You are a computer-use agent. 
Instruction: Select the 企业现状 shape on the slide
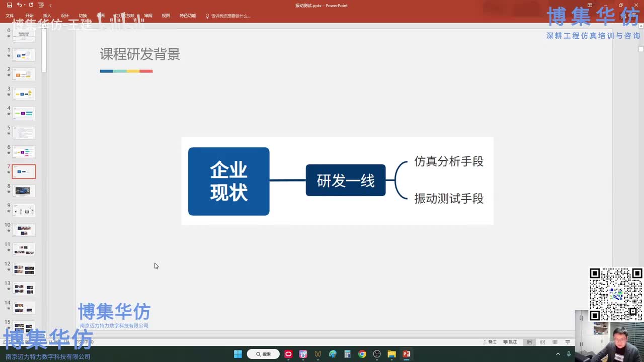click(x=229, y=182)
